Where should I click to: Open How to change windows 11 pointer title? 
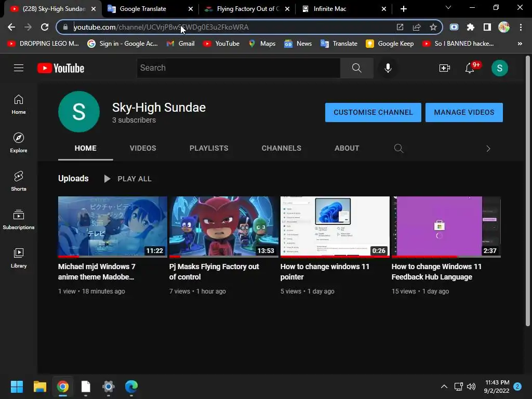325,272
